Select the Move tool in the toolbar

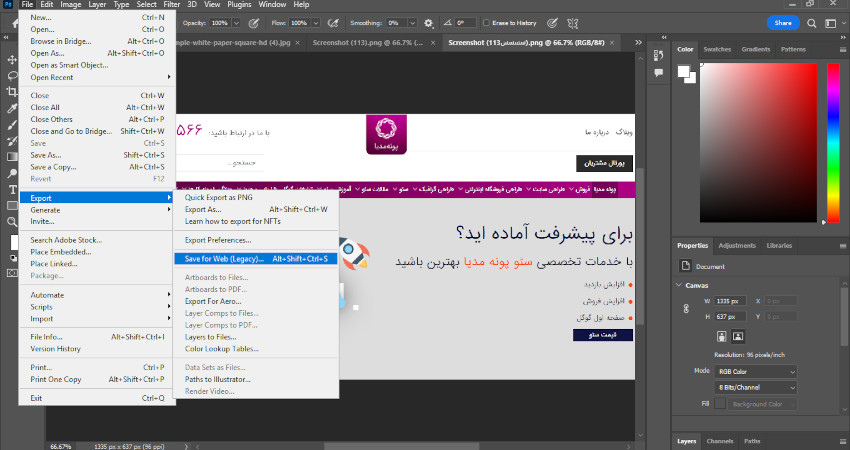tap(12, 60)
